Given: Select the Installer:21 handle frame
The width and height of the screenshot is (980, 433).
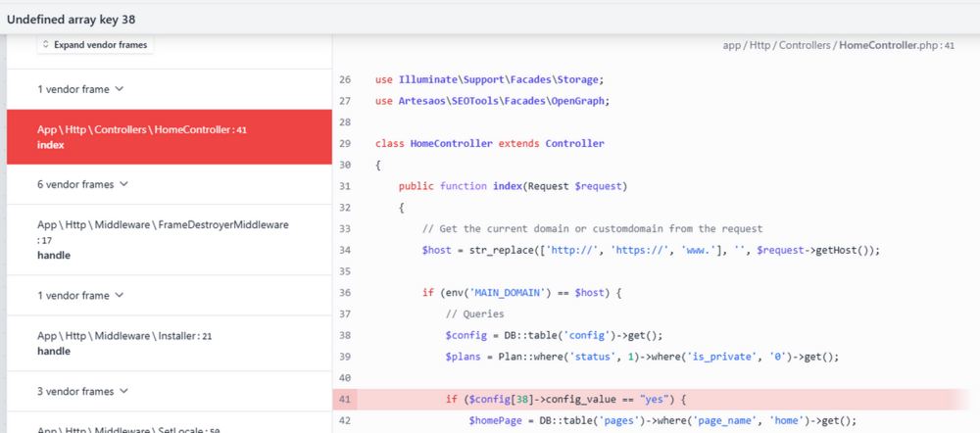Looking at the screenshot, I should (170, 343).
